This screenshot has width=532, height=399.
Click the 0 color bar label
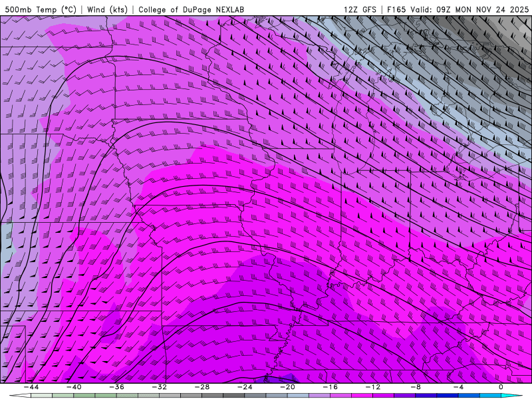[501, 387]
